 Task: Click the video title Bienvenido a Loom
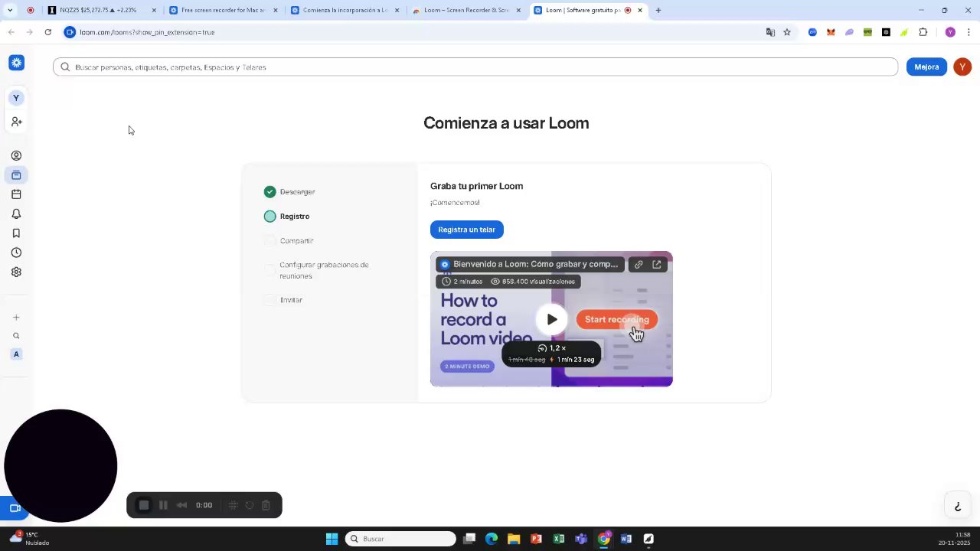pos(535,264)
